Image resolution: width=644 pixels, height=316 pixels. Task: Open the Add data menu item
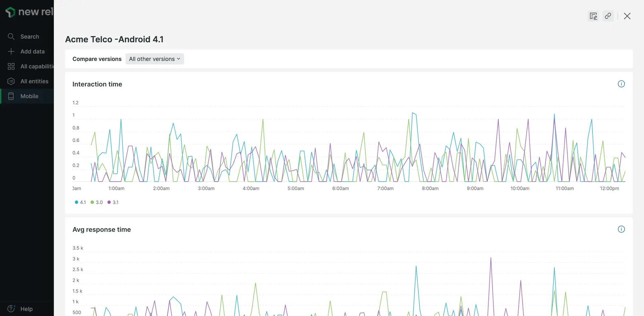[x=32, y=51]
